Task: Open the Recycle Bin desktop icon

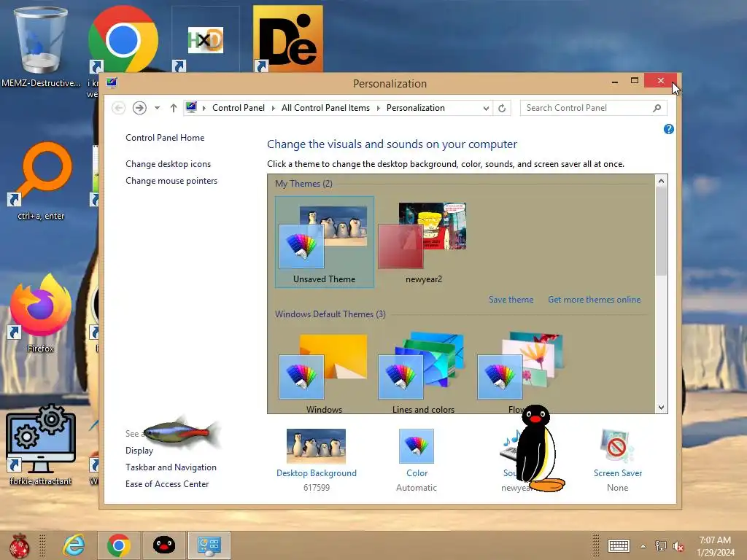Action: (x=41, y=42)
